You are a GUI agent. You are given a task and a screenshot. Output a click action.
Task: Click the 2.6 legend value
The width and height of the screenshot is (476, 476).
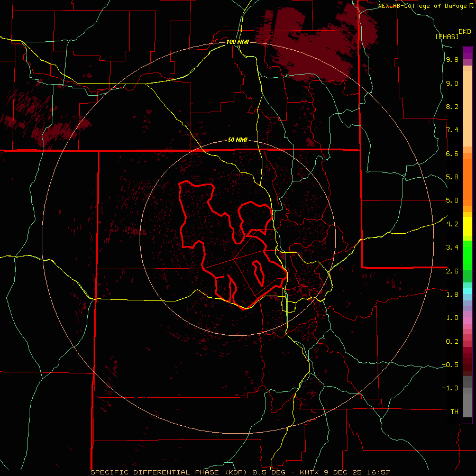[x=452, y=271]
